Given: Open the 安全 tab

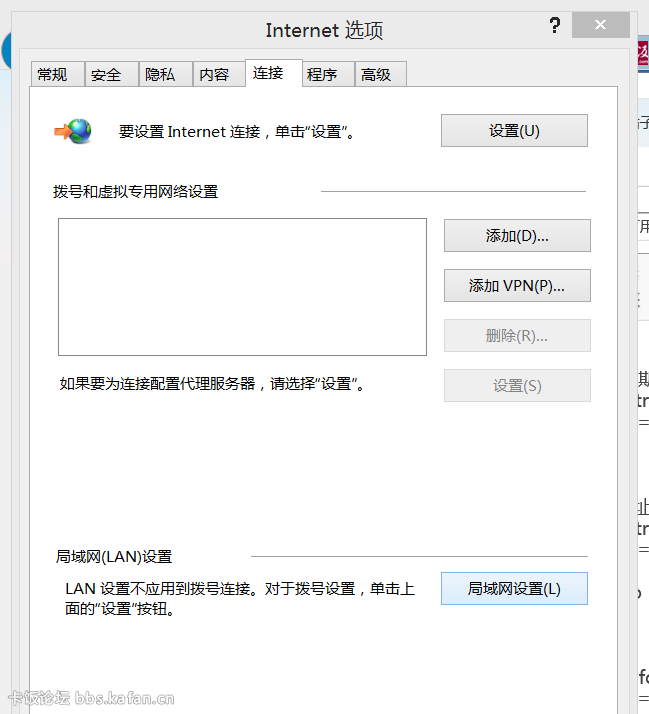Looking at the screenshot, I should click(112, 74).
